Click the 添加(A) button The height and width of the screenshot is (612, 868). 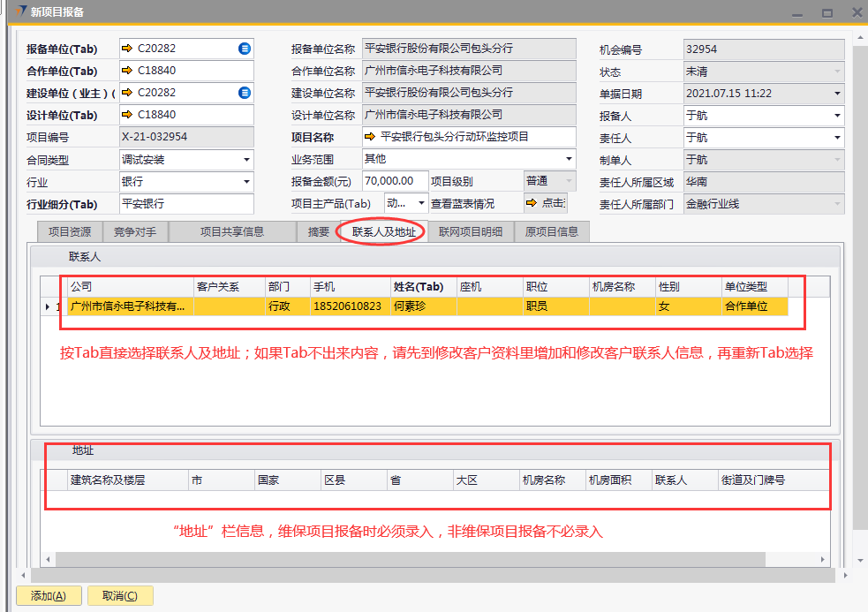pyautogui.click(x=49, y=596)
